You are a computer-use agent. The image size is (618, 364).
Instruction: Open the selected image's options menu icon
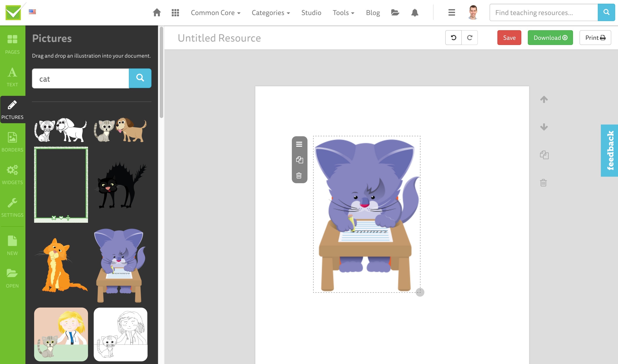coord(299,144)
